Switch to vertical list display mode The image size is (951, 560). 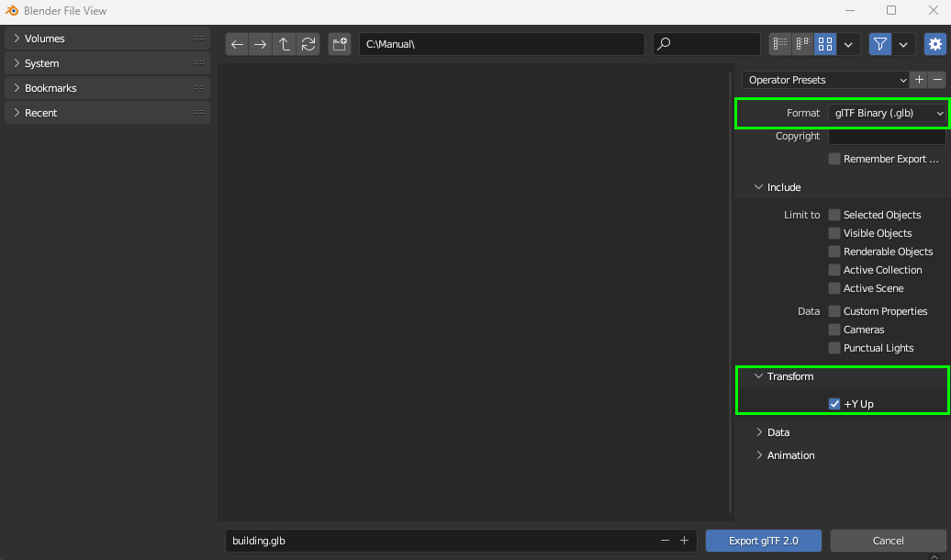click(x=778, y=43)
